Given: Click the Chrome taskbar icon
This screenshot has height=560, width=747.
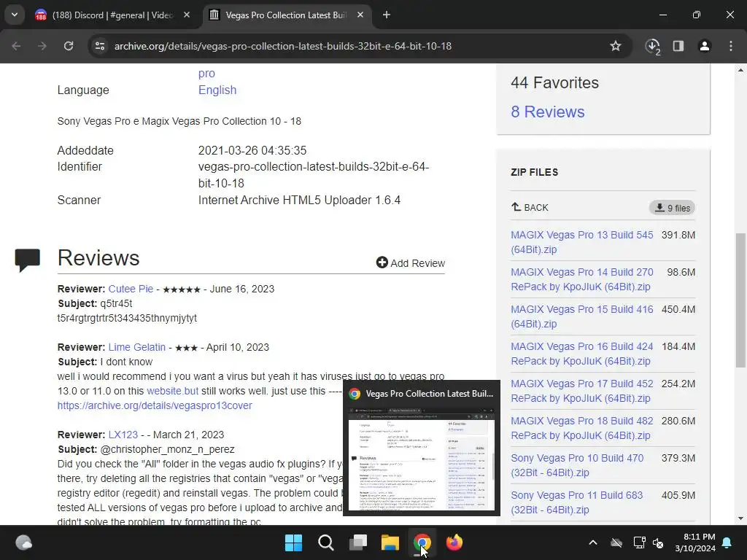Looking at the screenshot, I should [422, 542].
